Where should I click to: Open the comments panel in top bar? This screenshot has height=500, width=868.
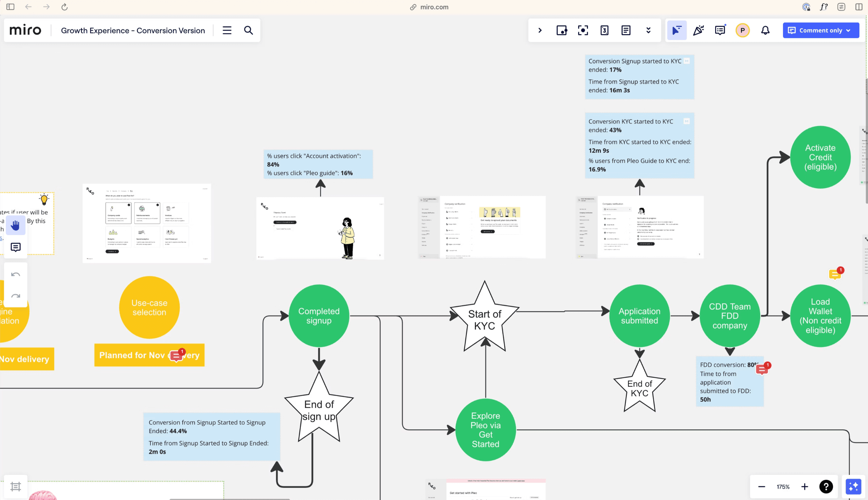(720, 30)
